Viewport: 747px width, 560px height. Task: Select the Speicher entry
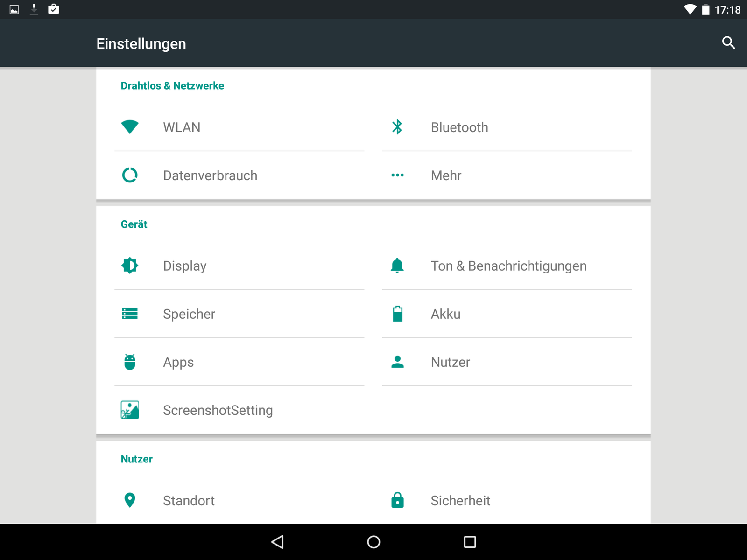click(x=240, y=314)
